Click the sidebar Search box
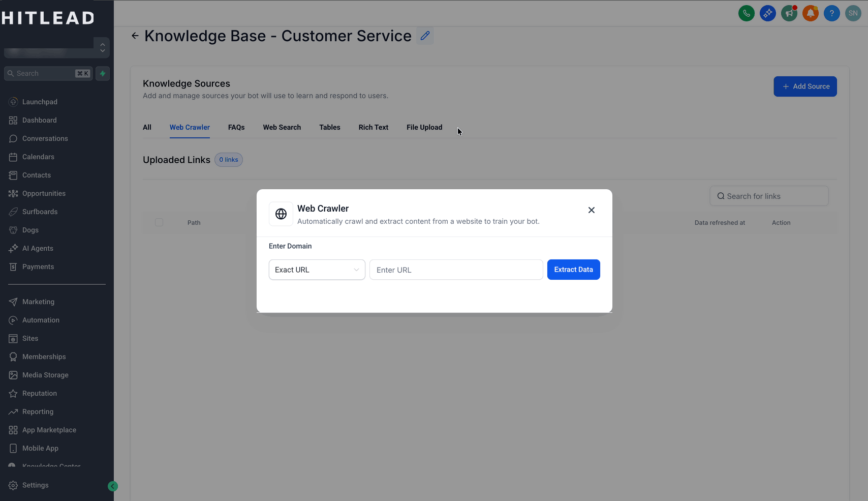 [49, 73]
